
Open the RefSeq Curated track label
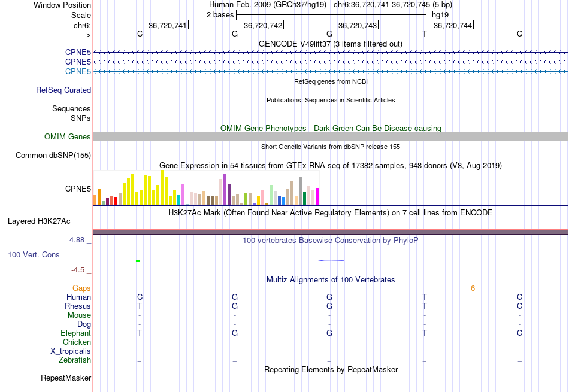tap(63, 90)
